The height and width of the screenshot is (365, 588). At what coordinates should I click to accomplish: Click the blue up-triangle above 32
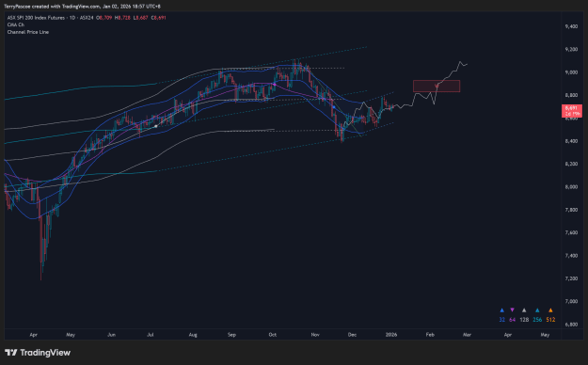click(501, 310)
